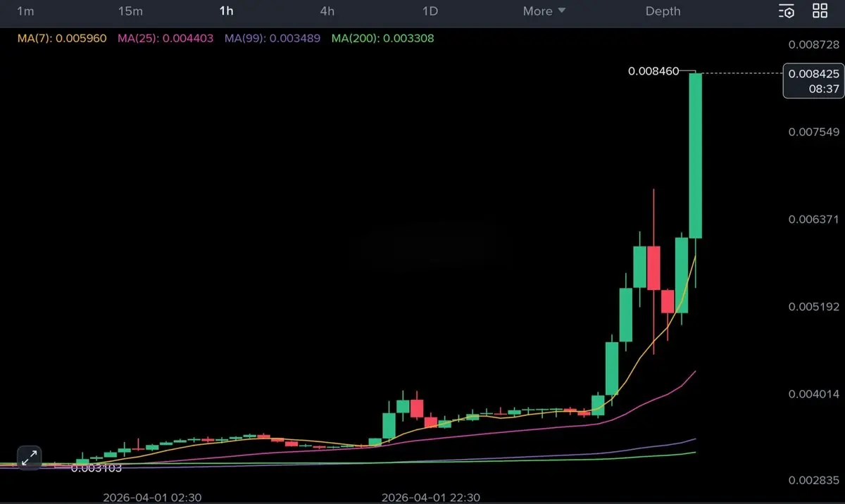
Task: Click the 0.002835 price axis value
Action: pos(813,481)
